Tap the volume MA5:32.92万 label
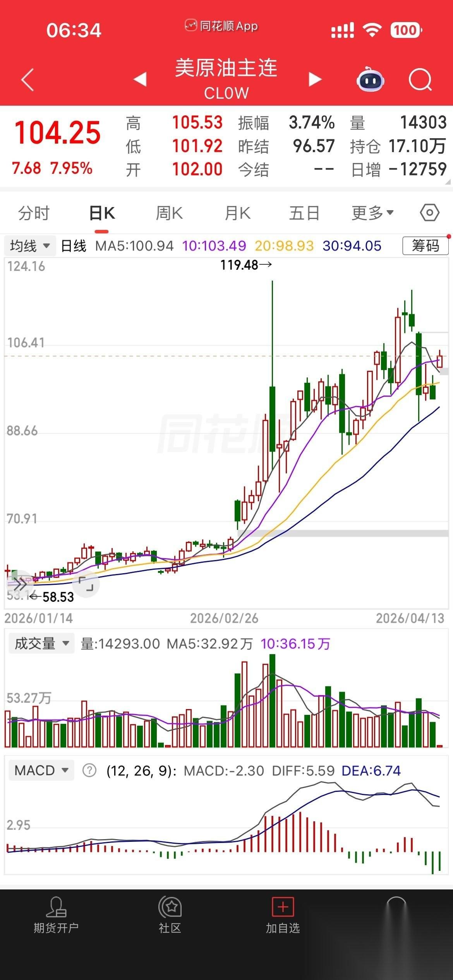This screenshot has width=453, height=980. (x=209, y=644)
